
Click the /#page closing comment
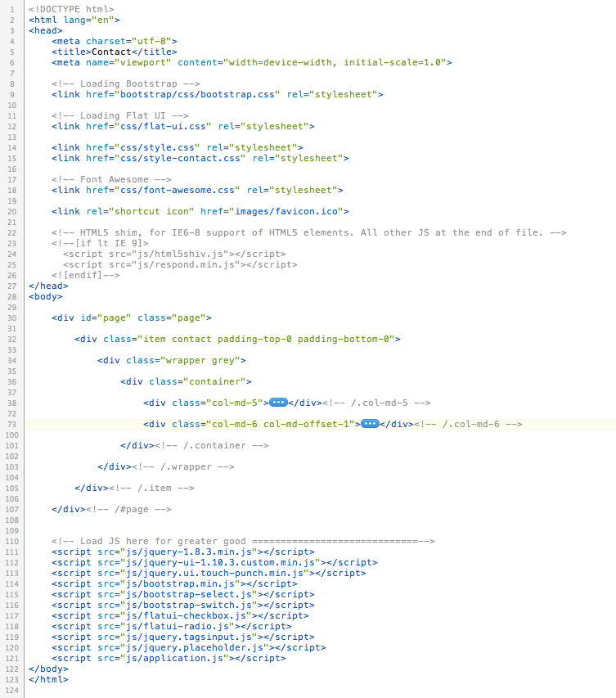point(128,509)
